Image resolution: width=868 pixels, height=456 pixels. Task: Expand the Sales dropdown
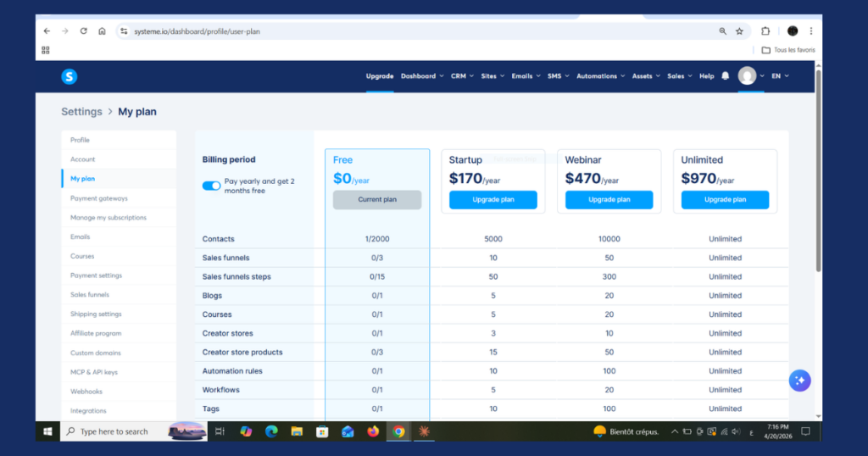(680, 76)
